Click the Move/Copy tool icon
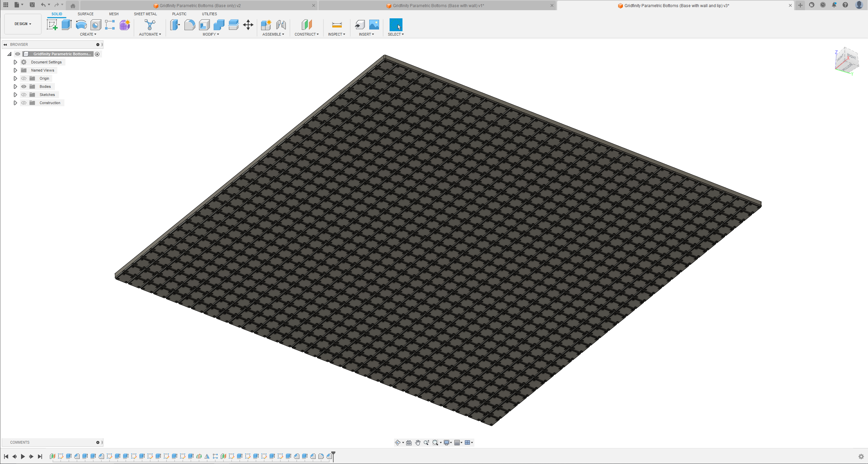The image size is (868, 464). tap(248, 25)
